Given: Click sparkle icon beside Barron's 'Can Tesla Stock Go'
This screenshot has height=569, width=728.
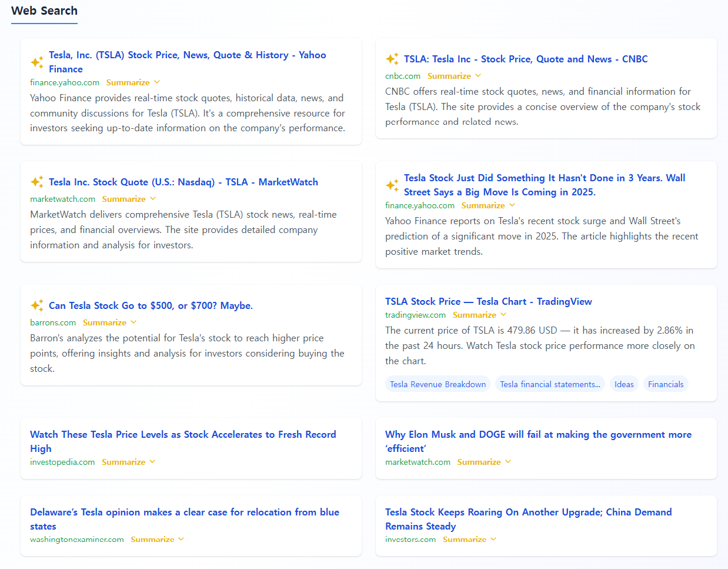Looking at the screenshot, I should [37, 305].
